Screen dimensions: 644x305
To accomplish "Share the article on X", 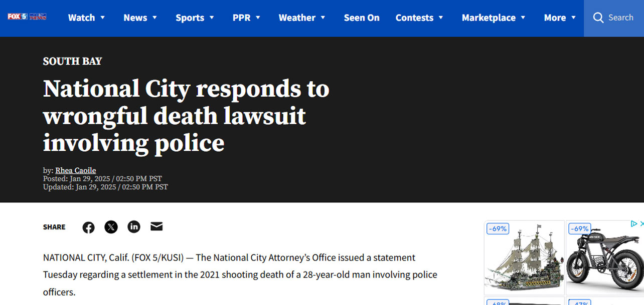I will point(111,227).
